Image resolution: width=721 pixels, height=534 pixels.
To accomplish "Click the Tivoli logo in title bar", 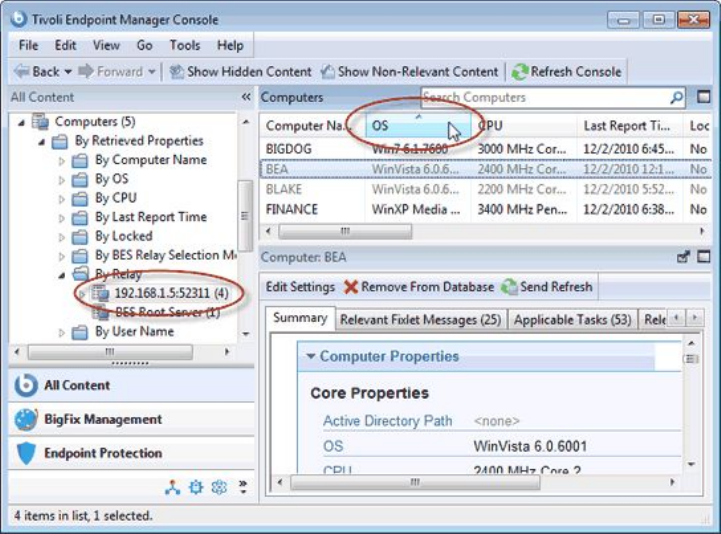I will (x=19, y=19).
